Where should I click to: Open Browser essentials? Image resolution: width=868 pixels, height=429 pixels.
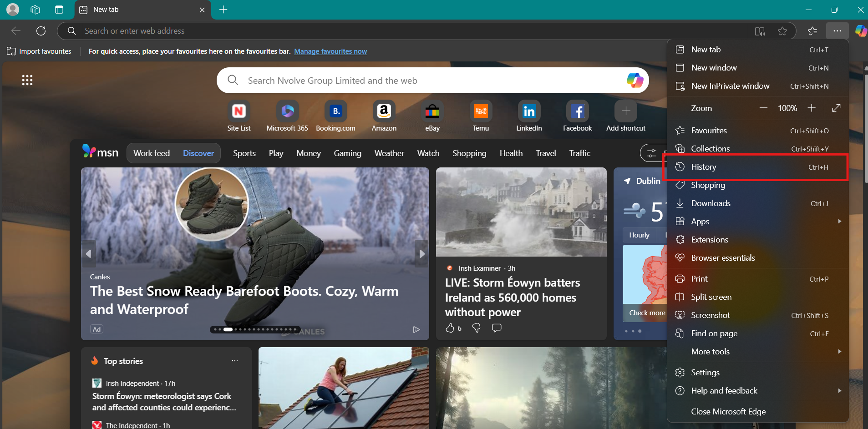pyautogui.click(x=758, y=258)
